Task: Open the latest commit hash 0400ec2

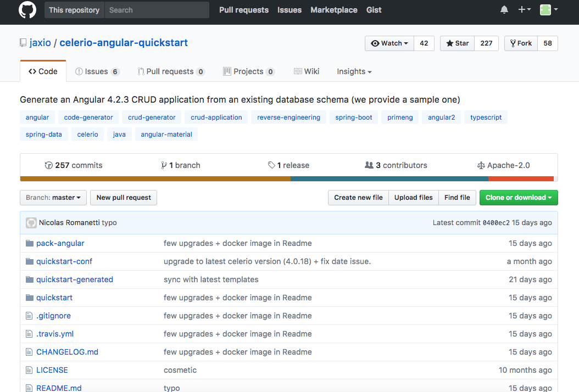Action: tap(496, 222)
